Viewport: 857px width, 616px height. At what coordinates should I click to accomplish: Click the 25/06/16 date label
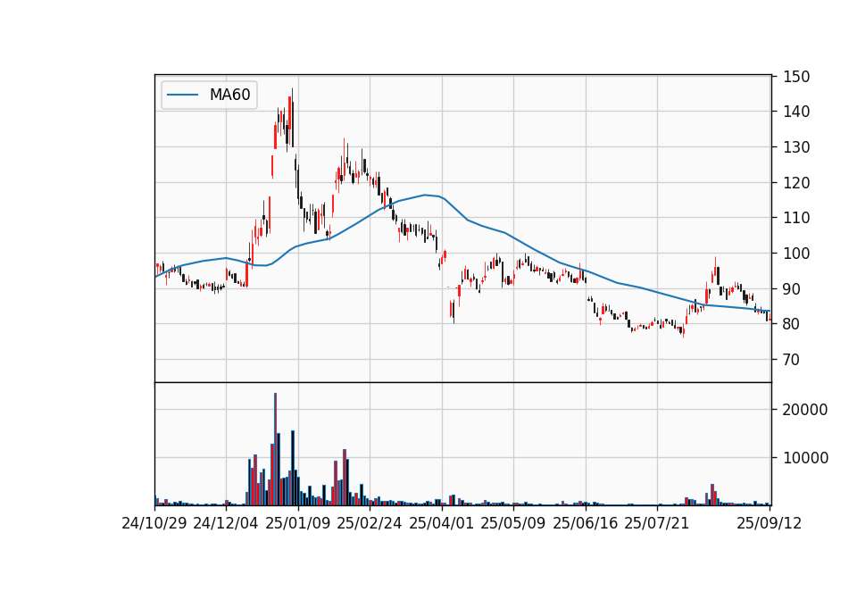tap(586, 523)
